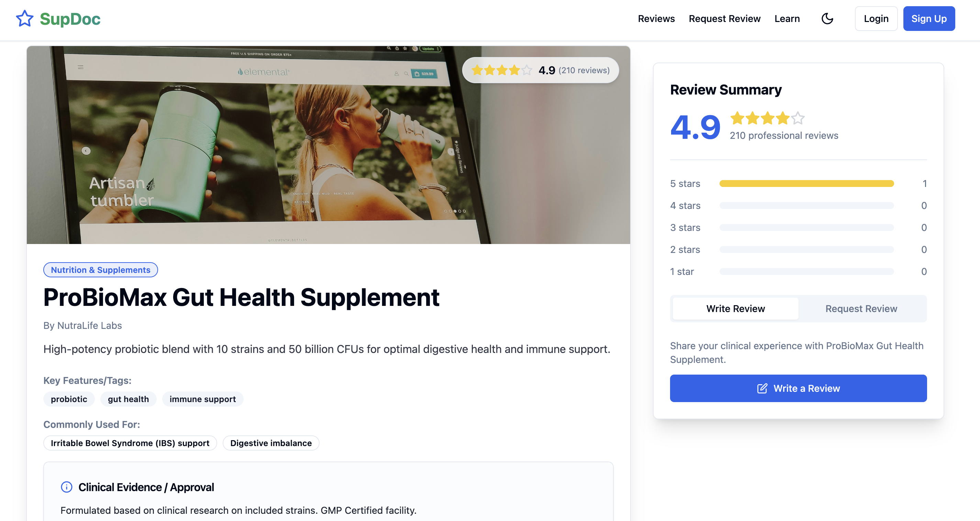The width and height of the screenshot is (980, 521).
Task: Click the Login button
Action: (876, 19)
